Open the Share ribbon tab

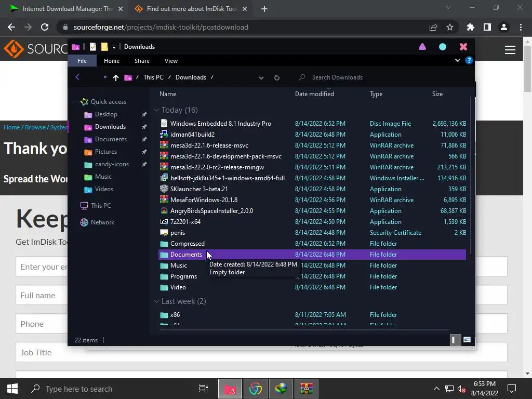142,61
